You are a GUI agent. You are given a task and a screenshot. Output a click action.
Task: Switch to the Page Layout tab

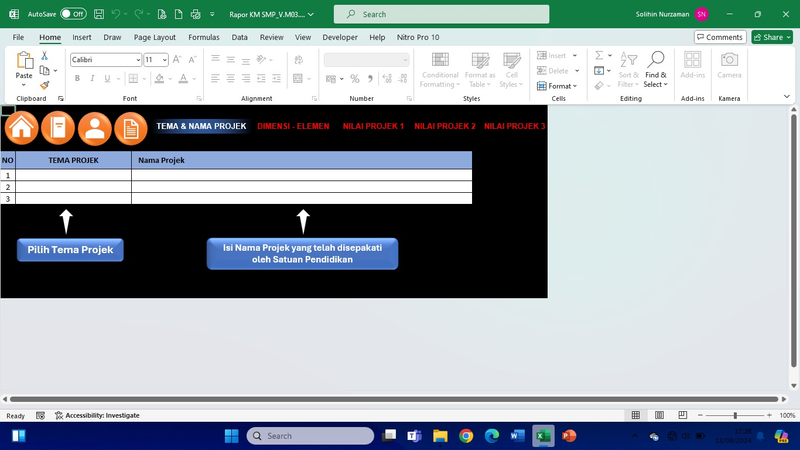155,37
